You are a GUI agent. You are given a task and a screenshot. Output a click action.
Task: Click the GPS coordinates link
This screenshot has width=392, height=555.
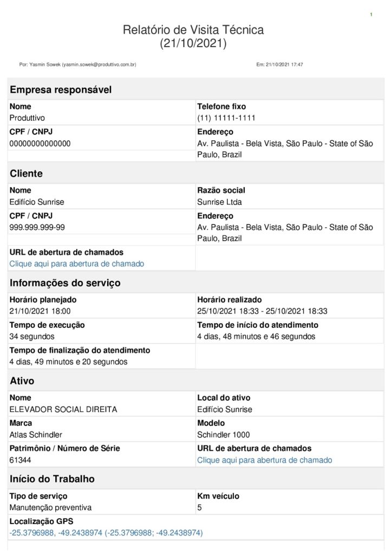coord(106,533)
